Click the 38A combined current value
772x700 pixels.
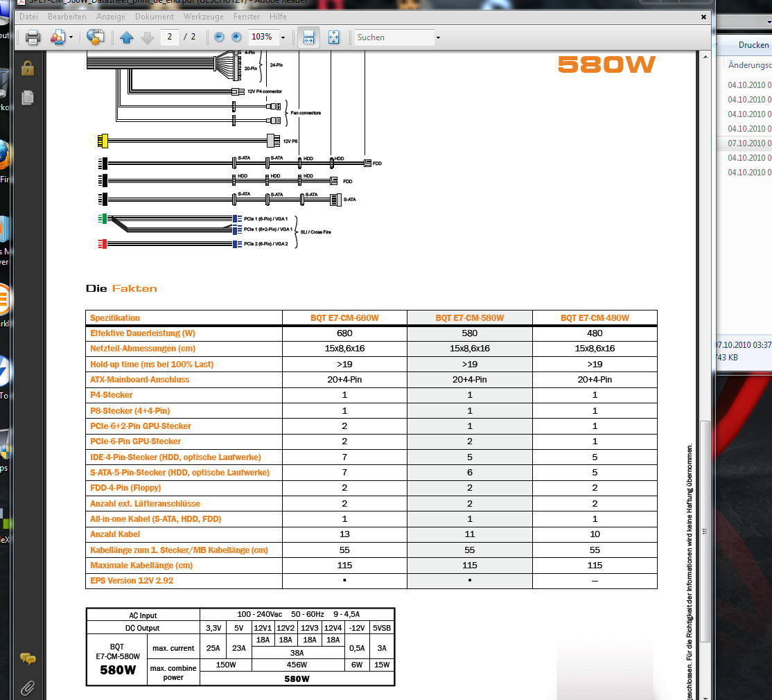coord(297,653)
